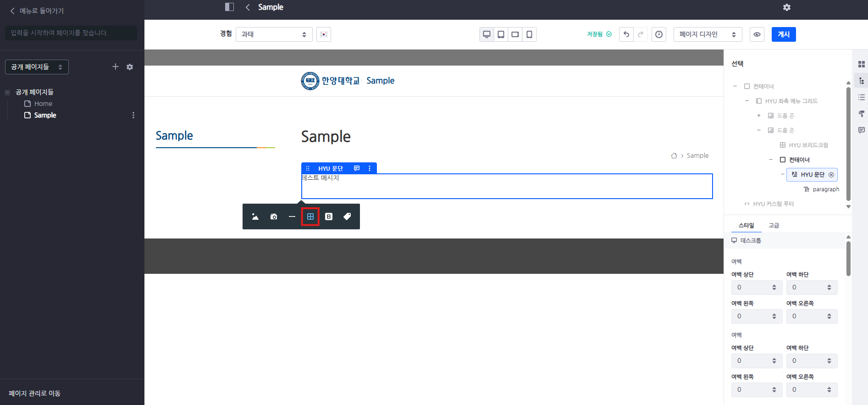Viewport: 868px width, 405px height.
Task: Go back via 메뉴로 돌아가기 link
Action: [37, 11]
